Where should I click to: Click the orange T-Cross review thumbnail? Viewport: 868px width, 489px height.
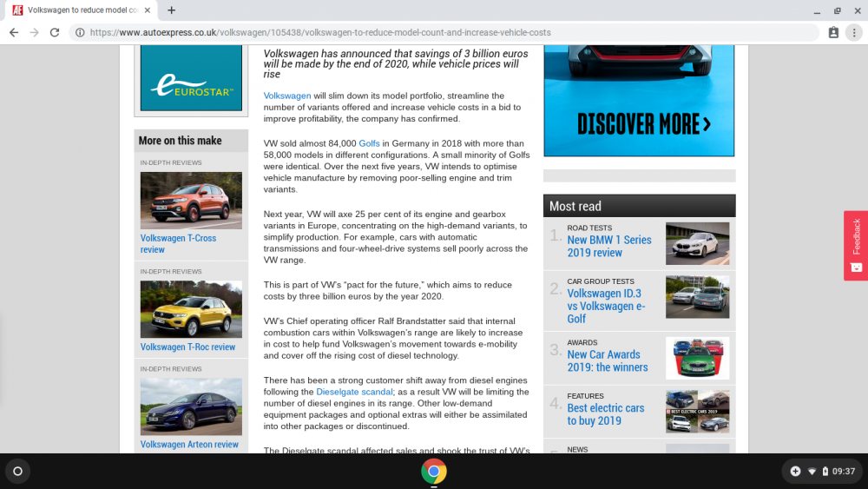tap(191, 201)
